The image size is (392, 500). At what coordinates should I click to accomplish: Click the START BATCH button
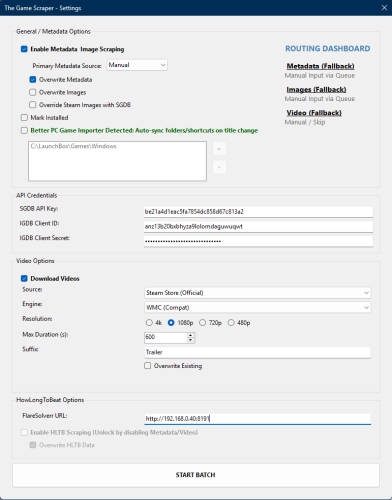[196, 475]
